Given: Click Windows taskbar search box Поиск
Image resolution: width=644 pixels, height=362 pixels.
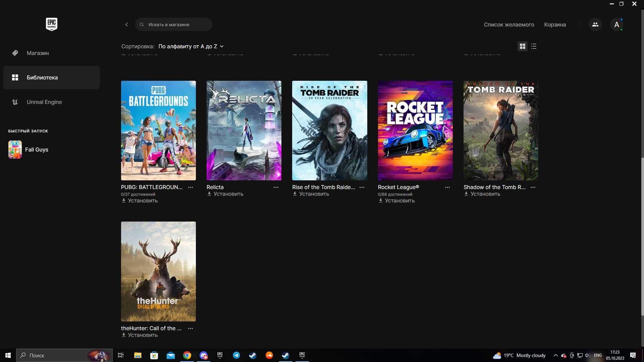Looking at the screenshot, I should [64, 355].
